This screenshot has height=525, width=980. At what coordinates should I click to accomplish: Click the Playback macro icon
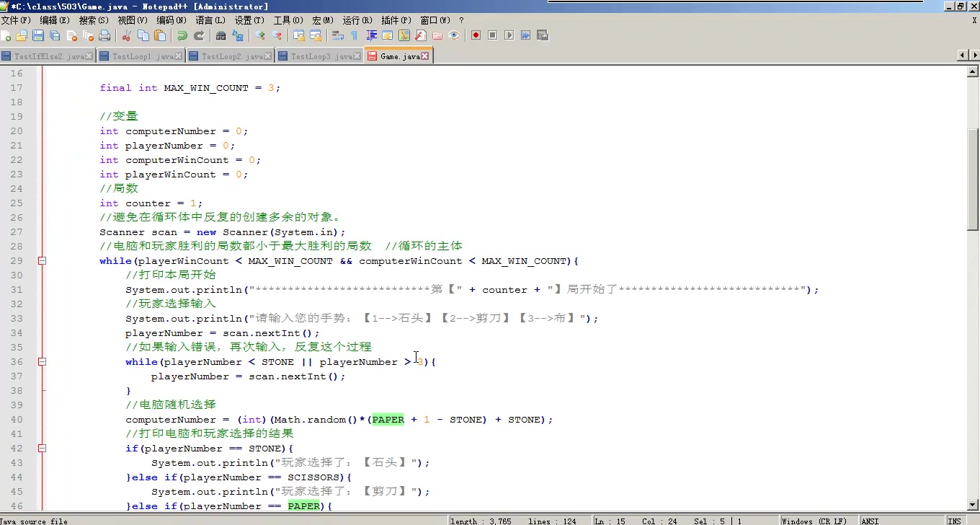point(509,35)
